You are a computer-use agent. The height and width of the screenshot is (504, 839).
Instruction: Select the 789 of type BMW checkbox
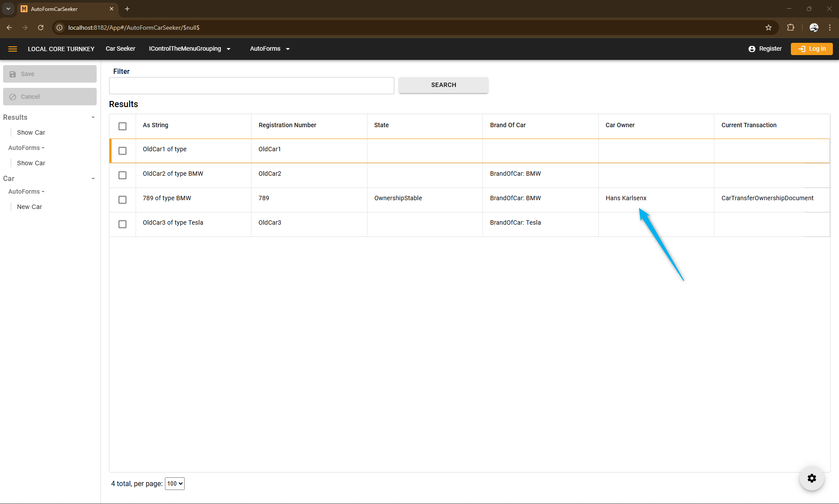pos(122,200)
